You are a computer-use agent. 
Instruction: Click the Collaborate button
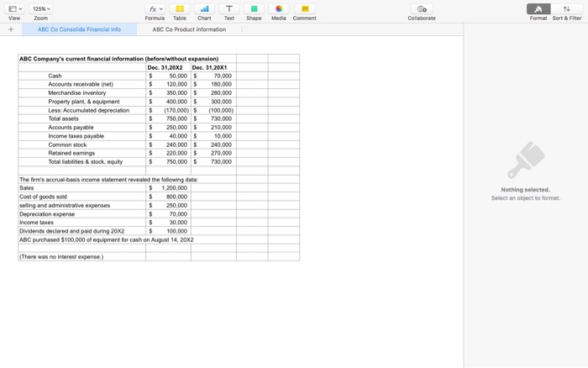point(422,8)
